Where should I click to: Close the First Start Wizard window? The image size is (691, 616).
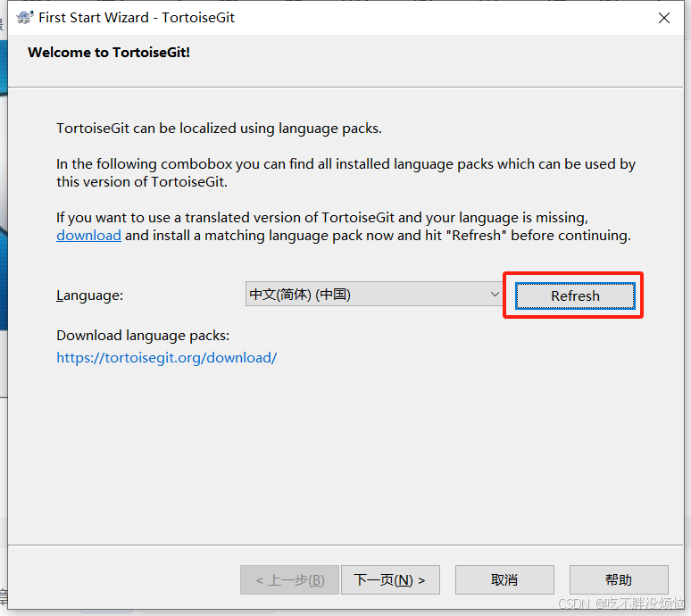[x=663, y=18]
